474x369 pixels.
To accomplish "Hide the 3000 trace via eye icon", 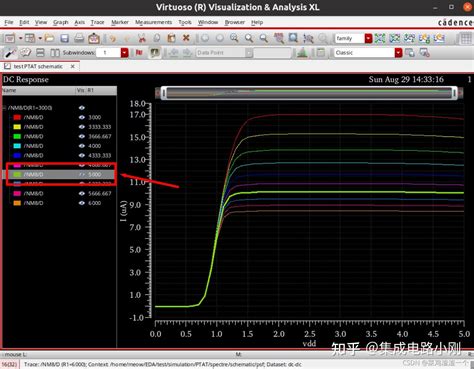I will pyautogui.click(x=82, y=117).
